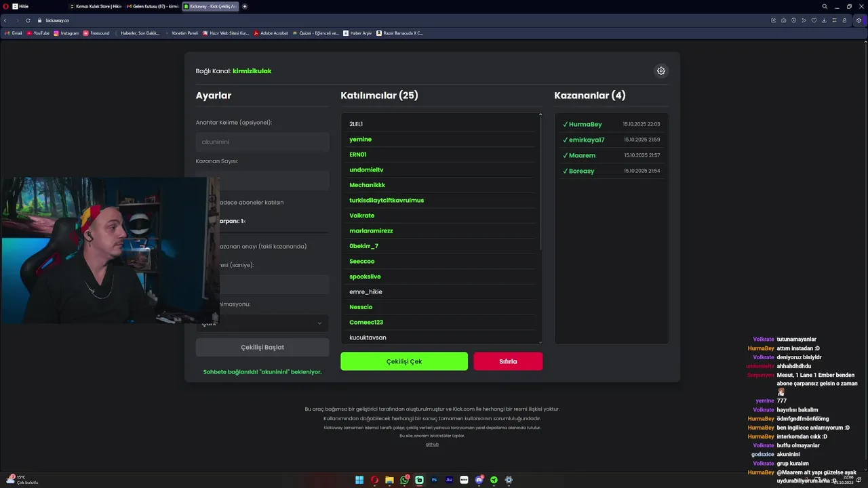Screen dimensions: 868x488
Task: Select participant marlaramirezz
Action: click(441, 230)
